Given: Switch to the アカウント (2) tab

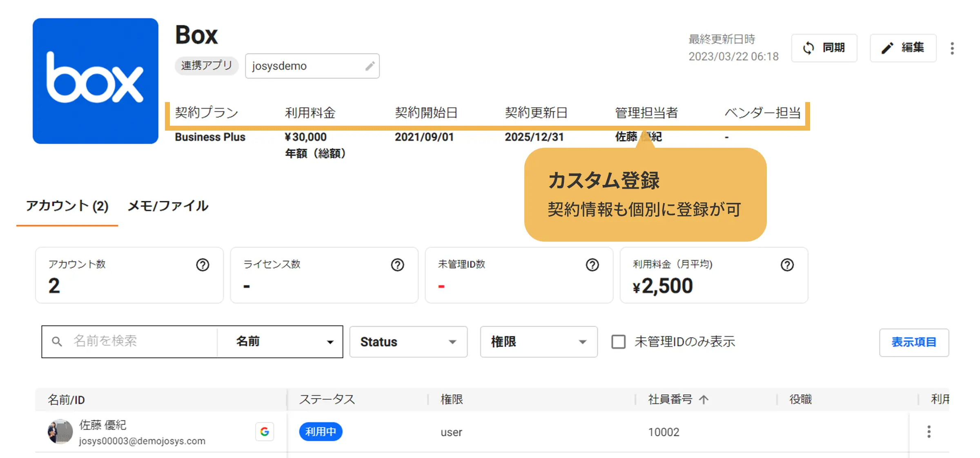Looking at the screenshot, I should (67, 206).
